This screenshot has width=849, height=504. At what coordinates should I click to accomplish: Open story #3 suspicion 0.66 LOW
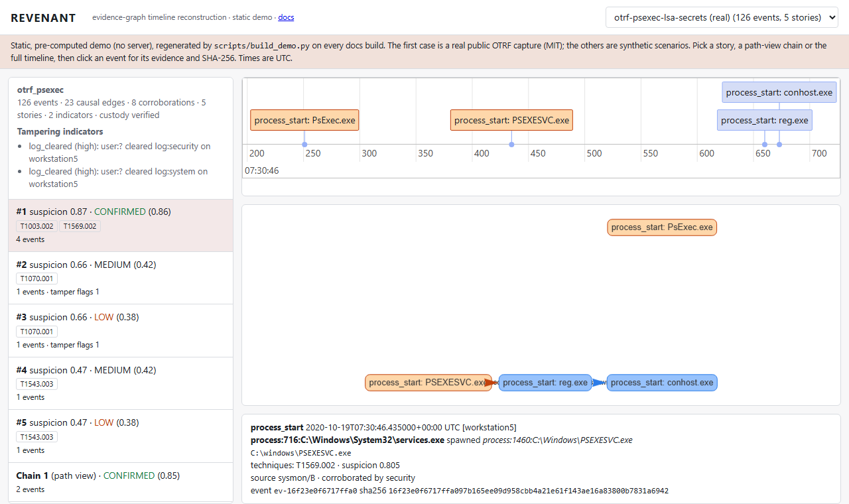(121, 331)
